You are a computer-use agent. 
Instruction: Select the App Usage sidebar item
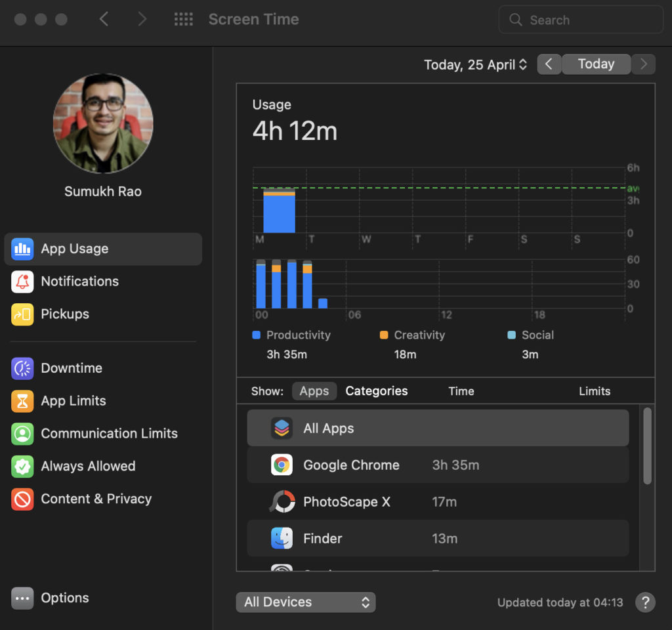coord(103,249)
